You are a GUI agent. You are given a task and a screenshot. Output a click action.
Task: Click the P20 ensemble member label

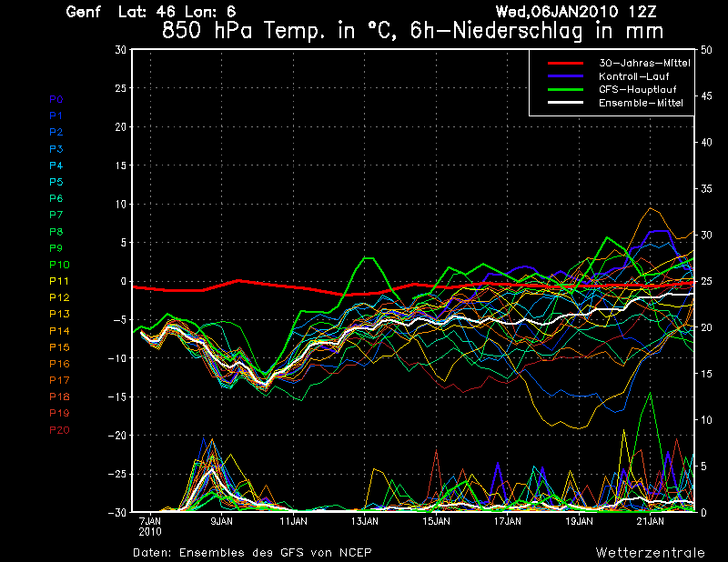pyautogui.click(x=59, y=430)
